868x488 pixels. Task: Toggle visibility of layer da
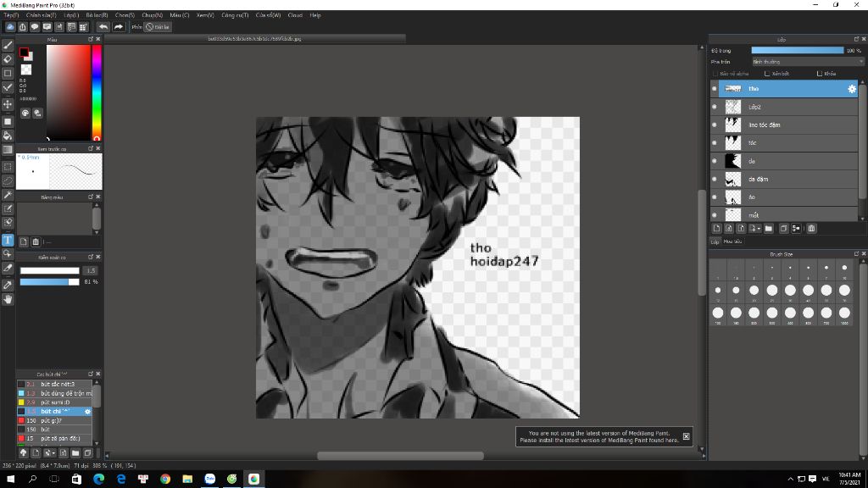715,161
